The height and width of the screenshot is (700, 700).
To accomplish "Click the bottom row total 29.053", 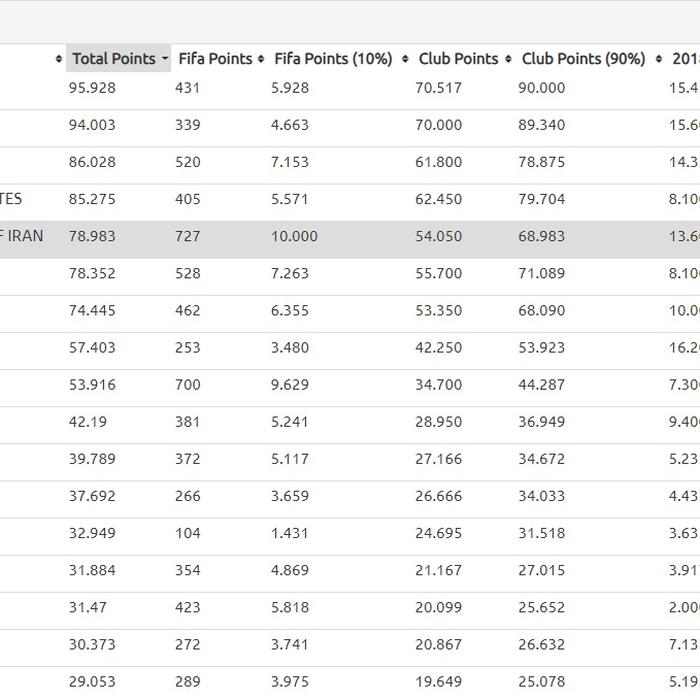I will point(92,681).
